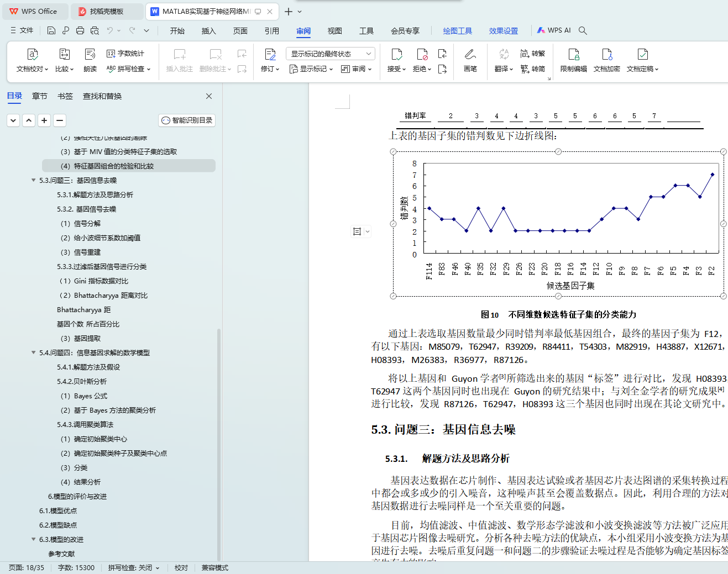Switch to the 效果设置 tab
The width and height of the screenshot is (728, 574).
pyautogui.click(x=504, y=31)
